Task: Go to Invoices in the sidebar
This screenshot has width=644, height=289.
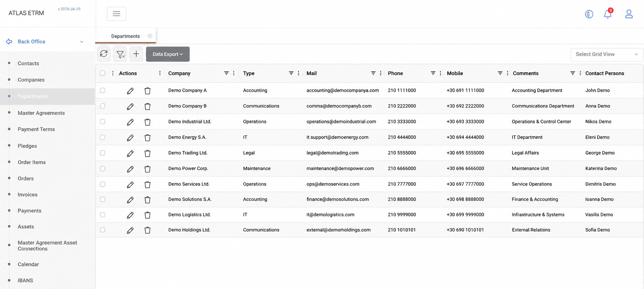Action: pos(28,195)
